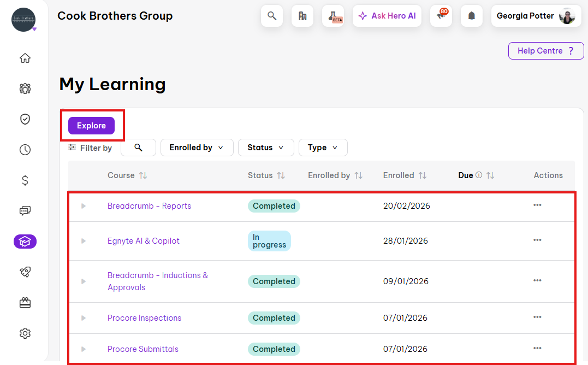This screenshot has width=588, height=365.
Task: Open the Breadcrumb - Reports course
Action: coord(149,206)
